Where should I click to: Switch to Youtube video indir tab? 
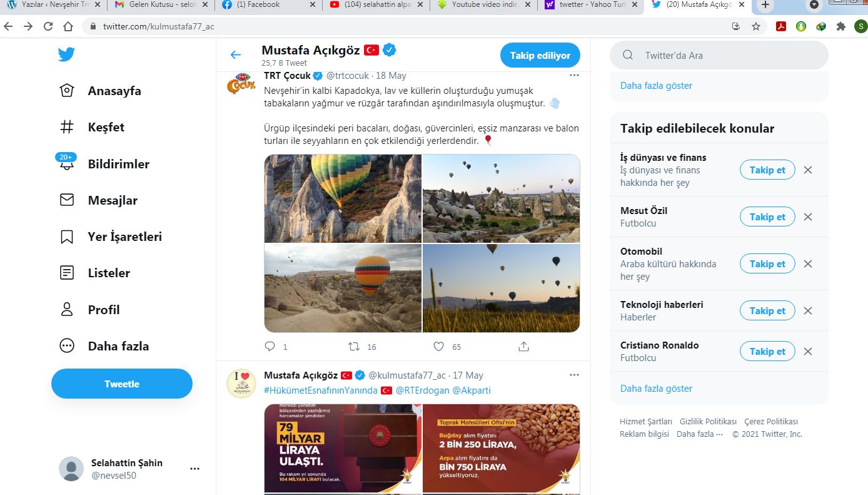(484, 6)
